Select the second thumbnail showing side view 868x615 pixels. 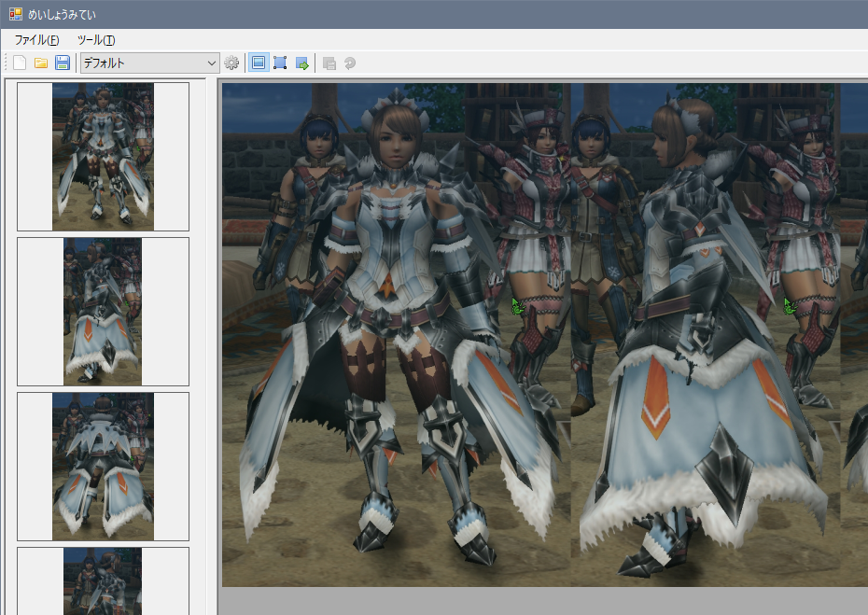pyautogui.click(x=103, y=312)
